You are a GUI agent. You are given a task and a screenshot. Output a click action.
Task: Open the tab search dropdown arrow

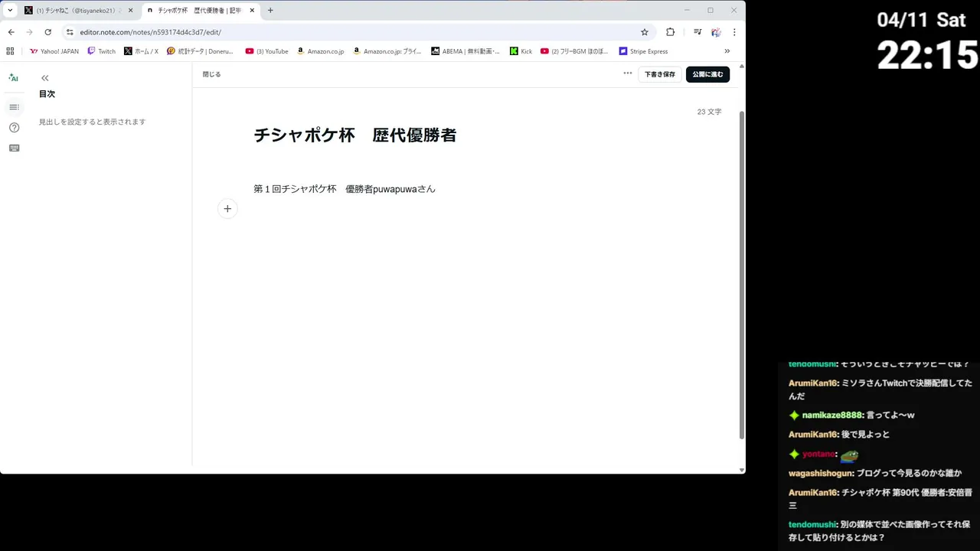coord(10,11)
